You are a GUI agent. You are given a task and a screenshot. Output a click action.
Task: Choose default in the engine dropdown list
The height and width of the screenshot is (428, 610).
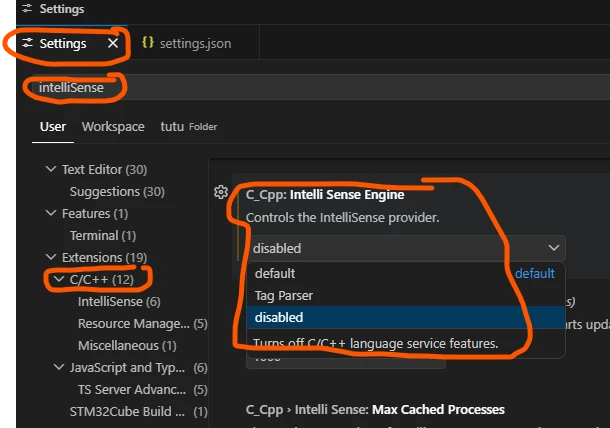coord(406,274)
